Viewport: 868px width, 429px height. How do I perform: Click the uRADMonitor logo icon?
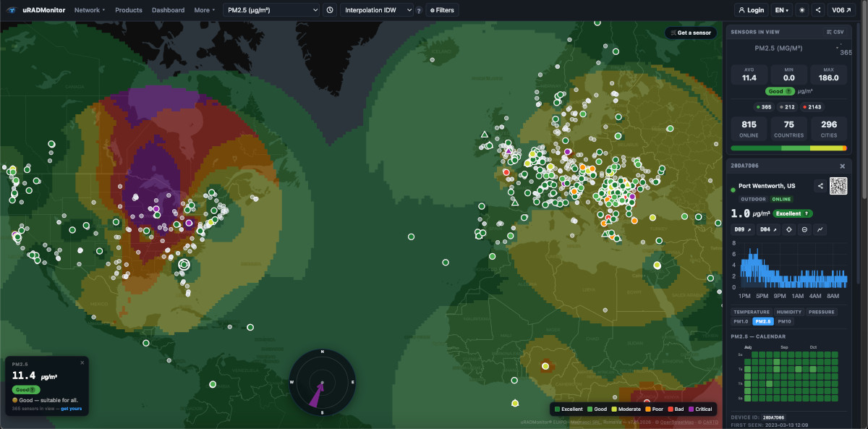[13, 10]
